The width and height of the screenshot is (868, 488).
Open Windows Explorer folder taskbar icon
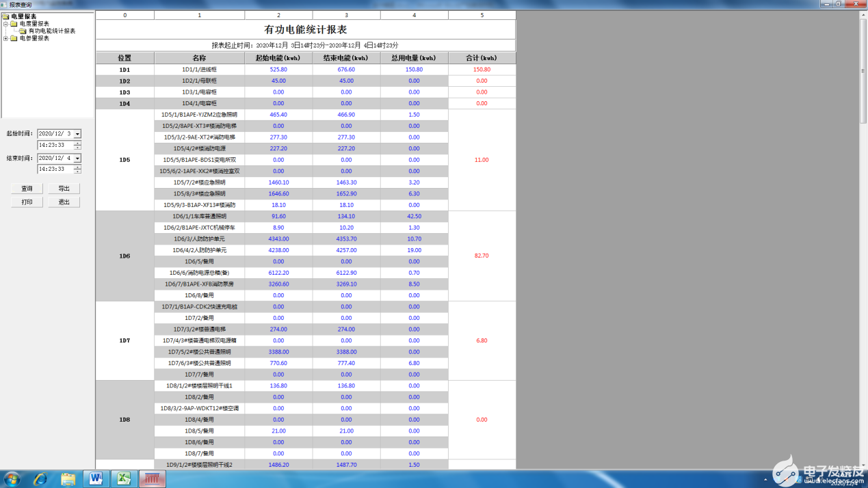tap(68, 479)
